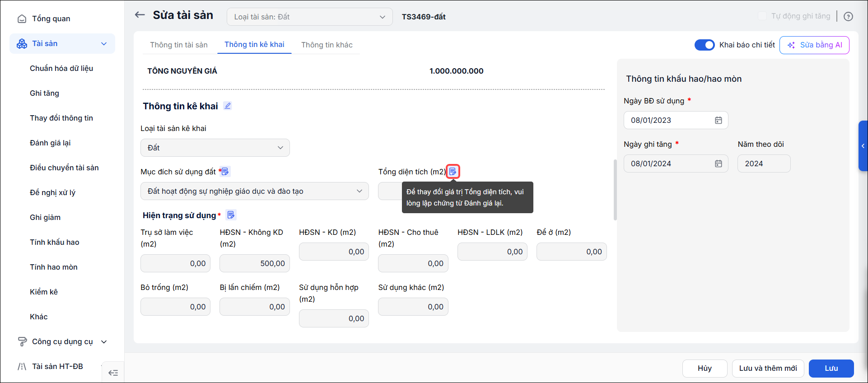Click the Công cụ dụng cụ paint roller icon
This screenshot has width=868, height=383.
tap(22, 342)
